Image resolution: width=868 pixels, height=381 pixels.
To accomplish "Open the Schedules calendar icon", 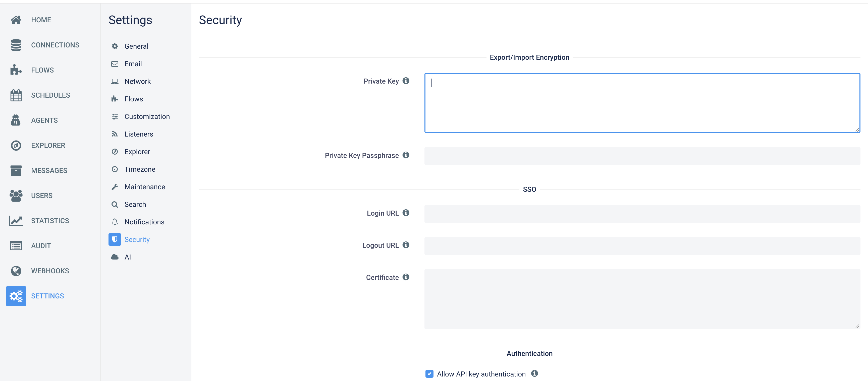I will pos(16,95).
